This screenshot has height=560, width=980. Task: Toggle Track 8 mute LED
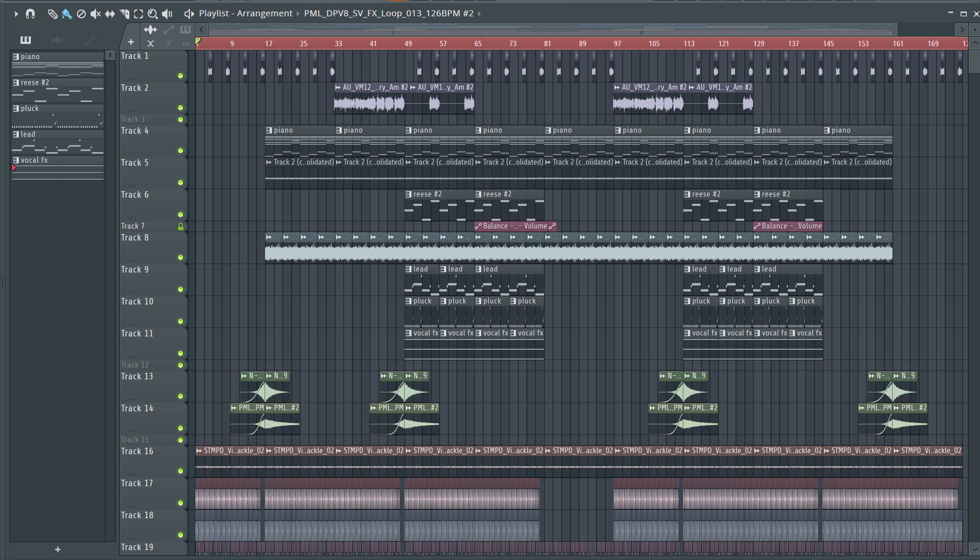[180, 257]
